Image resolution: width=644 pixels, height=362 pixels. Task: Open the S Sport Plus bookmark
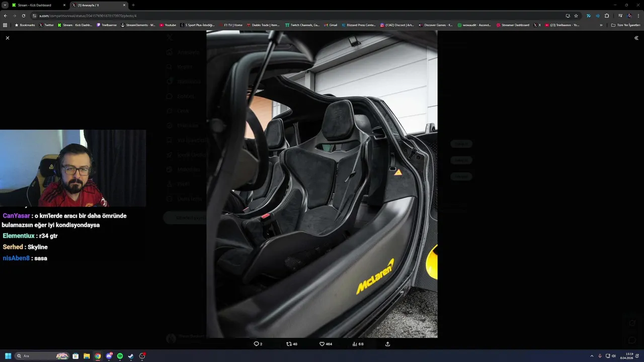coord(198,25)
